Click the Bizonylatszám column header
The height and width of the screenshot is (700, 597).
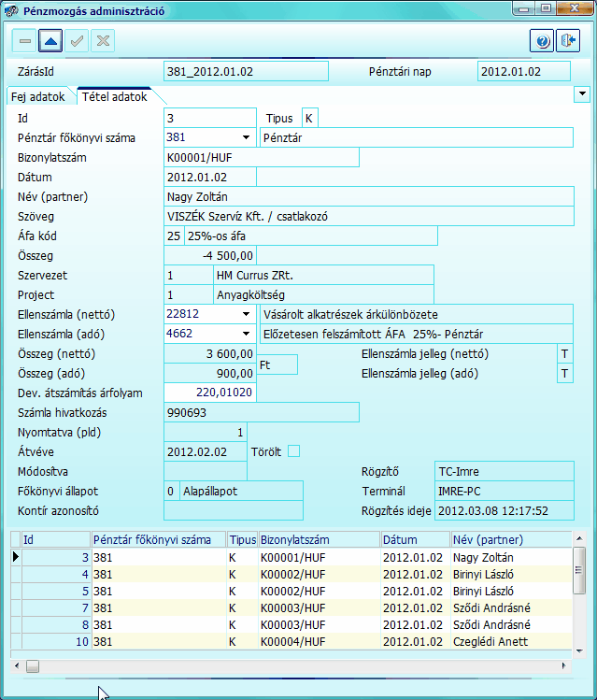coord(319,540)
